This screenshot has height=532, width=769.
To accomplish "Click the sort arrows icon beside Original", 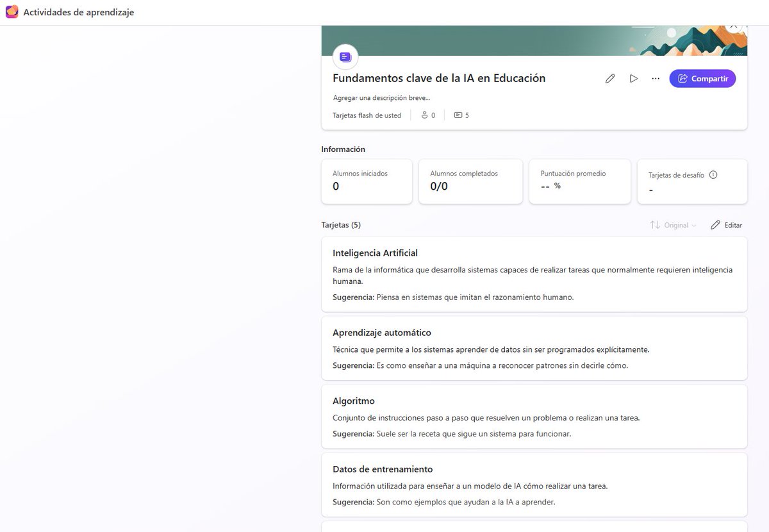I will coord(655,225).
